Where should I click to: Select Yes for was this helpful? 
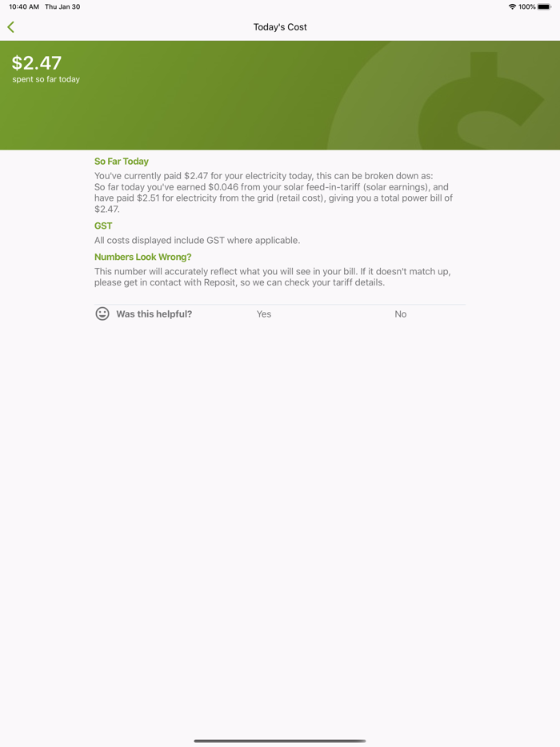(x=263, y=314)
